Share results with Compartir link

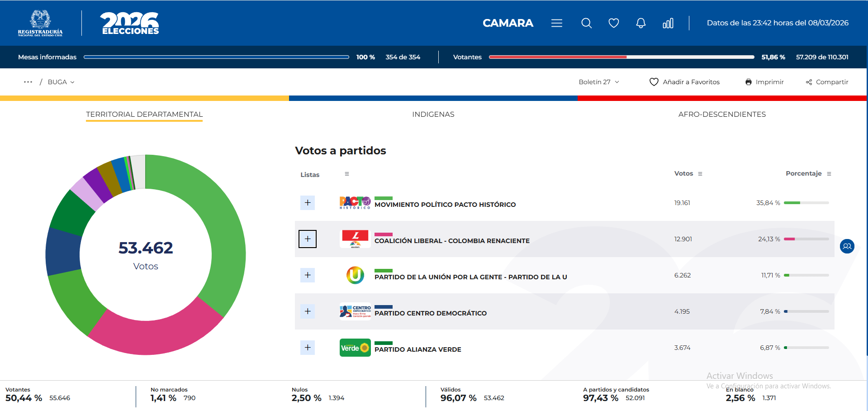pyautogui.click(x=827, y=82)
